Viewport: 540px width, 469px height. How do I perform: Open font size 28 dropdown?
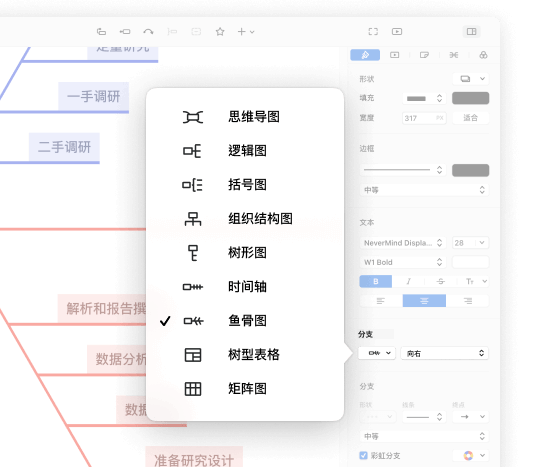tap(470, 243)
